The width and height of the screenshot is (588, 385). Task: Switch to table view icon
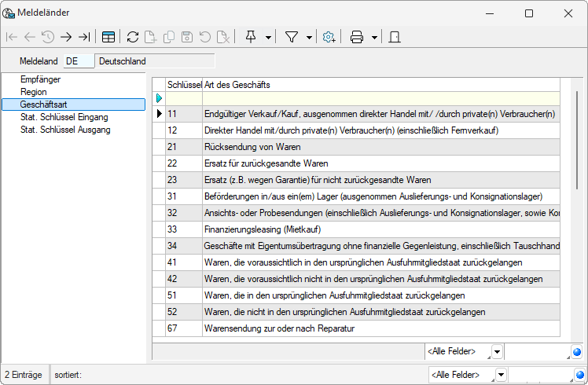click(108, 37)
